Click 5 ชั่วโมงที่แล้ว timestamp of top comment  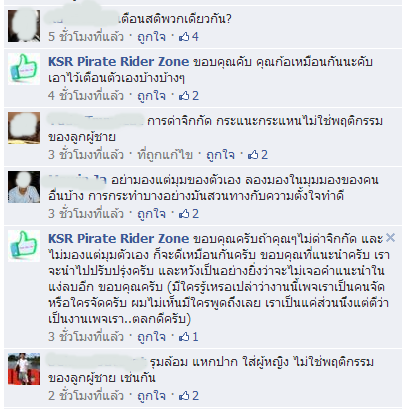tap(86, 37)
